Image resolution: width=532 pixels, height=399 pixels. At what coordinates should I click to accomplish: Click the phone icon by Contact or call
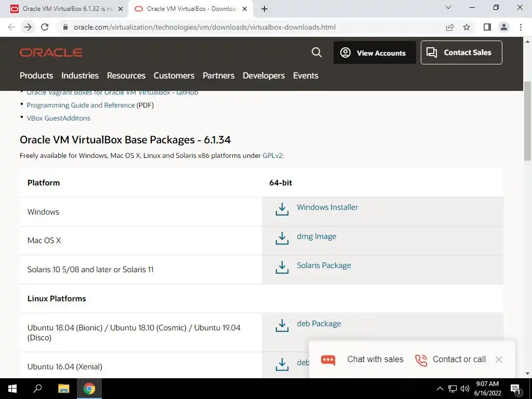pyautogui.click(x=421, y=360)
